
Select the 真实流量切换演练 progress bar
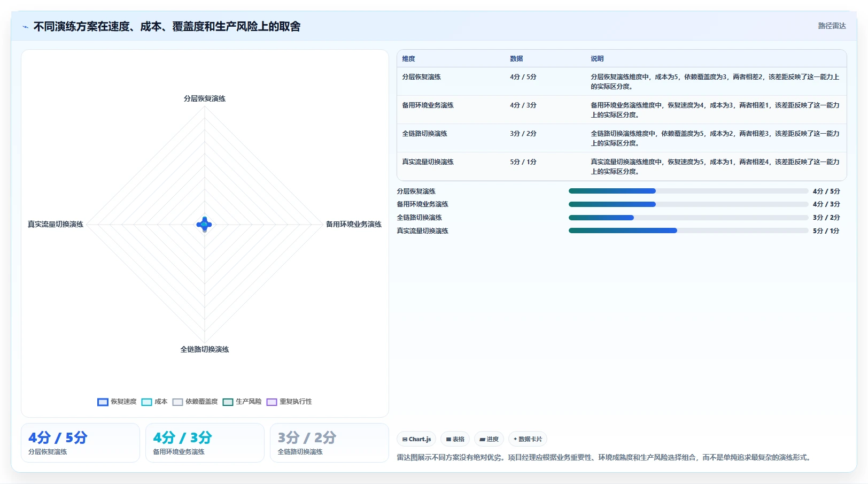click(x=688, y=231)
